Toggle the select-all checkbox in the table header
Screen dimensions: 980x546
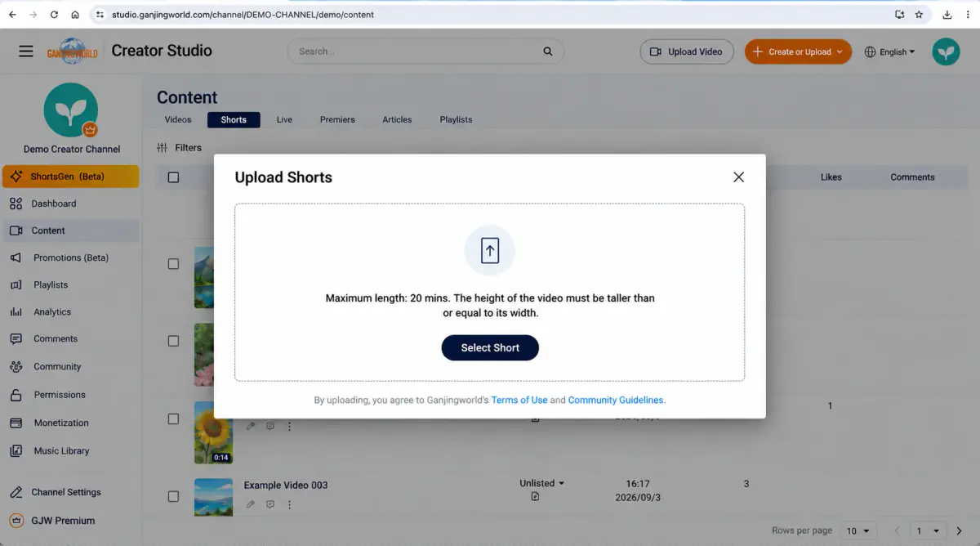[173, 177]
